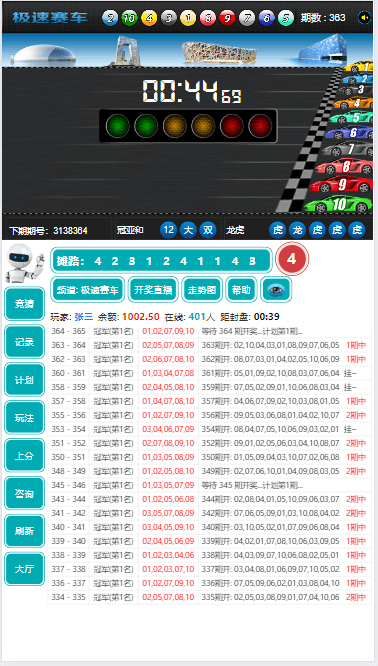
Task: Click the green car number 5
Action: 351,116
